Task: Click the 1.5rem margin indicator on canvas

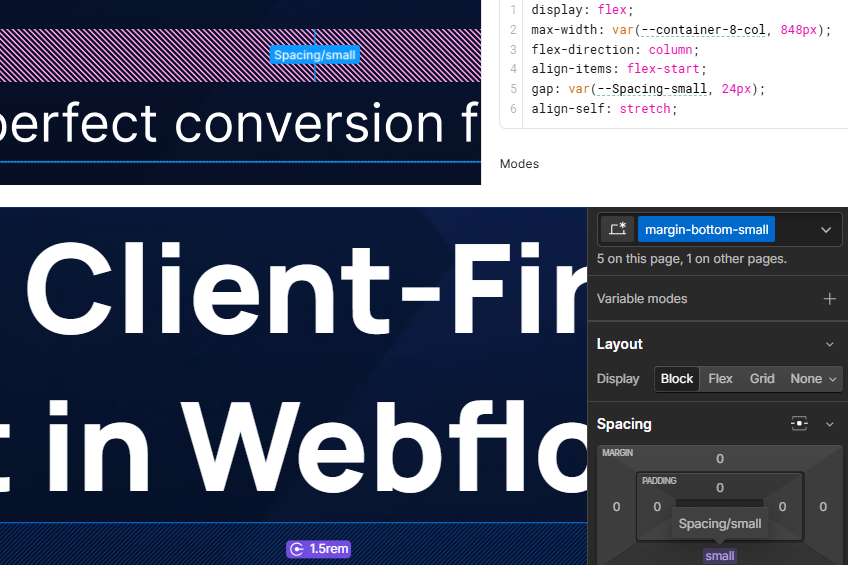Action: point(319,549)
